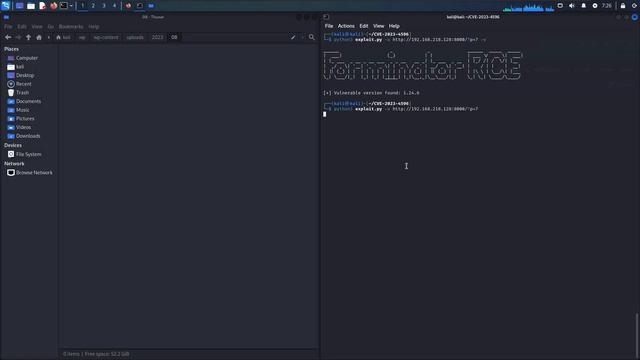
Task: Select the Thunar window taskbar button
Action: coord(151,6)
